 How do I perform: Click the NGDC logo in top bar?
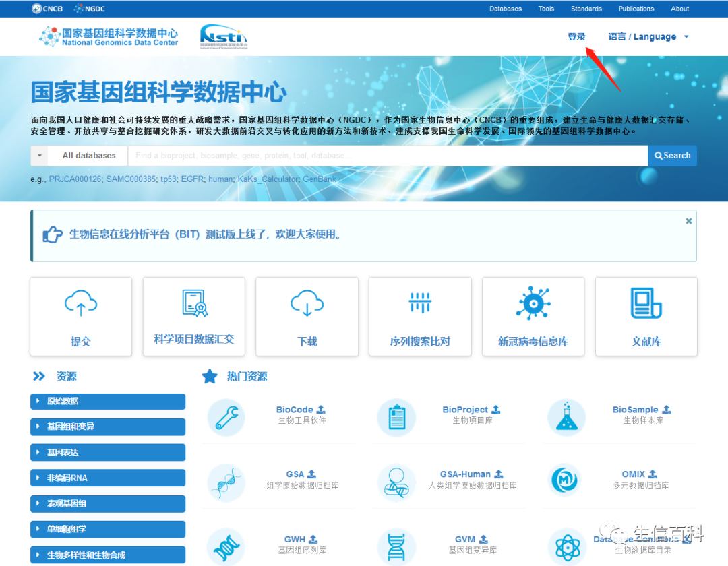point(90,8)
